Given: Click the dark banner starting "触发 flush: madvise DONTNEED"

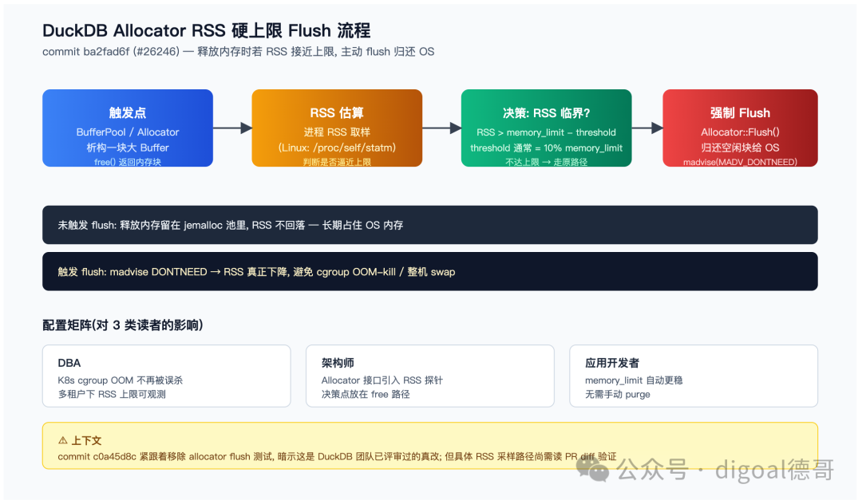Looking at the screenshot, I should click(x=430, y=272).
